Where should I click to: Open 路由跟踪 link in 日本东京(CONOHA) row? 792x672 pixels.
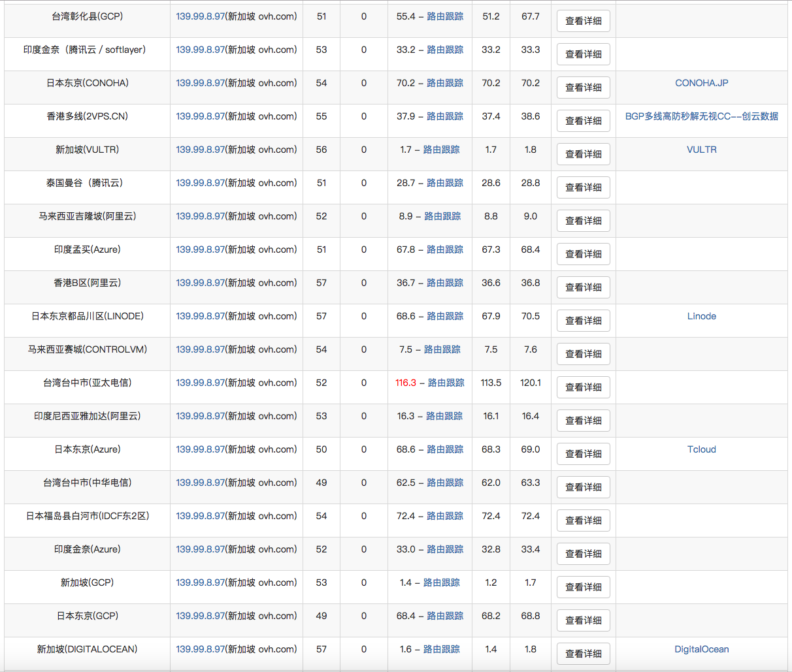[x=444, y=83]
